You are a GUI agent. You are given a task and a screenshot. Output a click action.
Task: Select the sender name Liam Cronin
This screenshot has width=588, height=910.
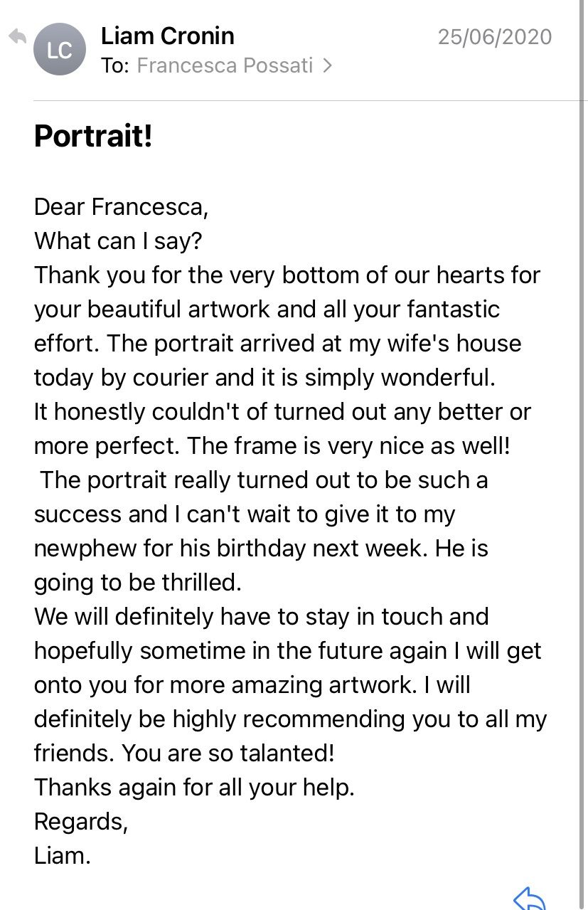168,36
